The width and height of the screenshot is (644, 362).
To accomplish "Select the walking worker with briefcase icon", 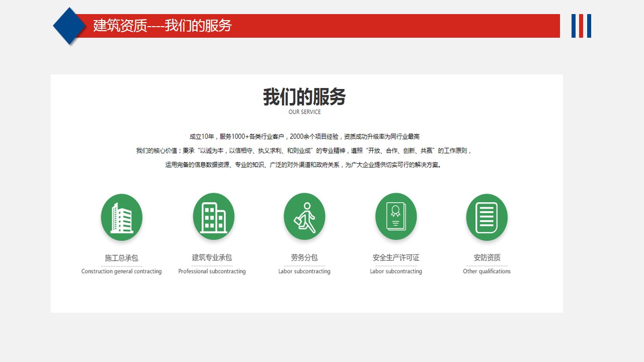I will 304,217.
